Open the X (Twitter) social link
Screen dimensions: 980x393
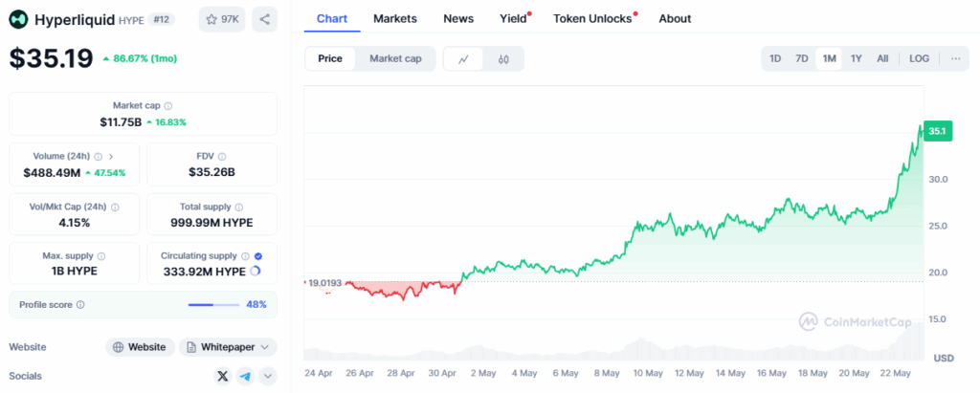click(222, 376)
